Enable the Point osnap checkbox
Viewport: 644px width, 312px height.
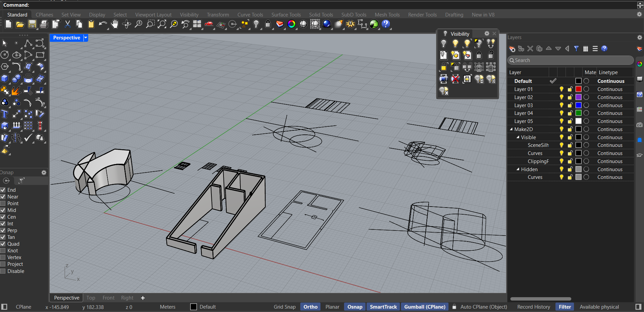(3, 204)
